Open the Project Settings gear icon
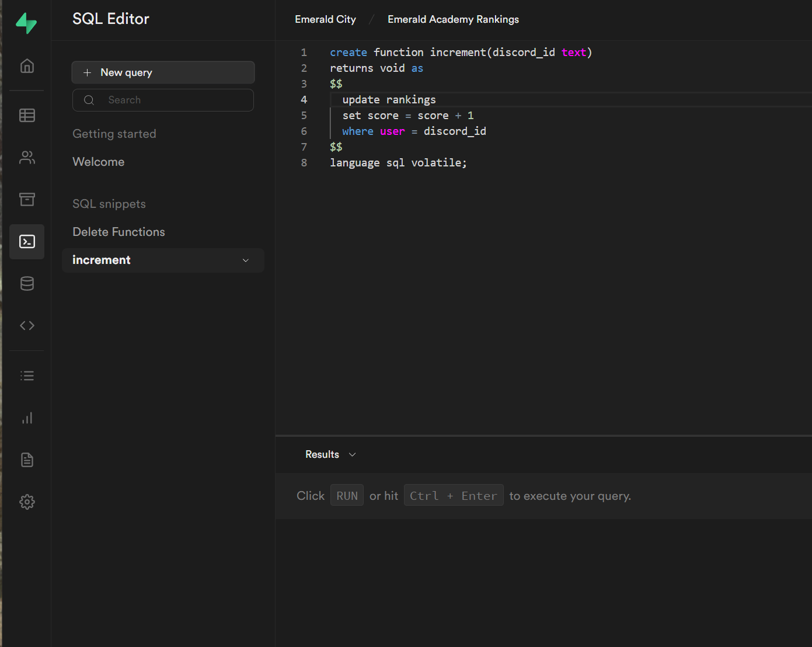Image resolution: width=812 pixels, height=647 pixels. click(x=27, y=502)
